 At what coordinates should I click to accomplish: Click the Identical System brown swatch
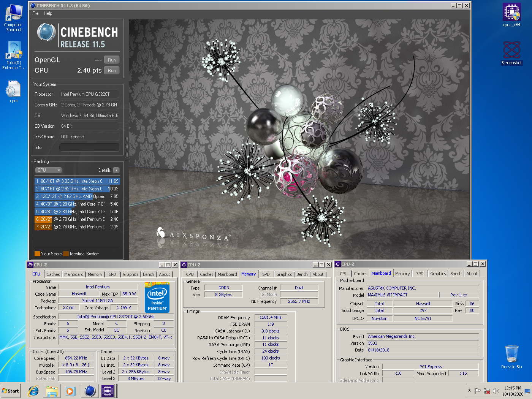(x=66, y=254)
